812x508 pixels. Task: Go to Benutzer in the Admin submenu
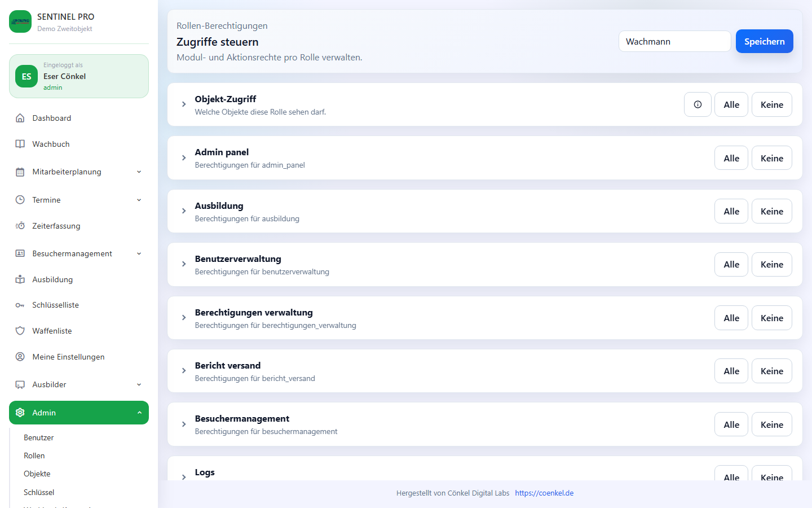[39, 437]
